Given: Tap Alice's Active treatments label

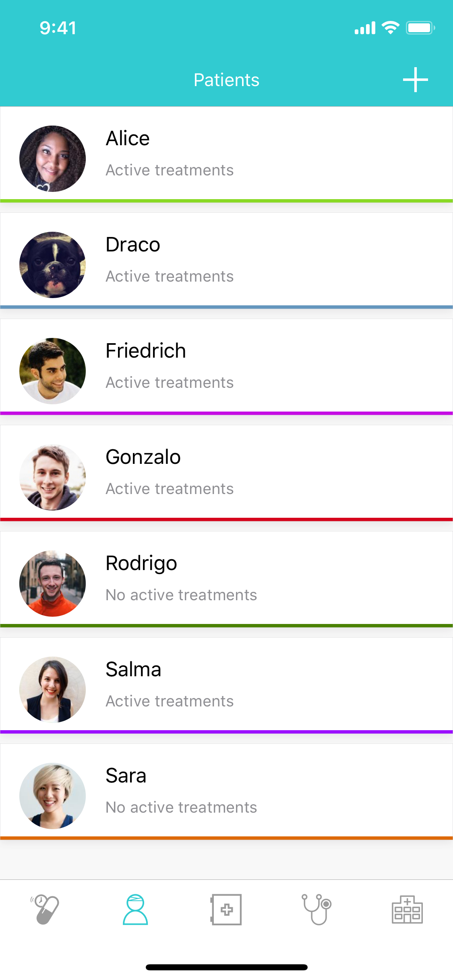Looking at the screenshot, I should click(x=170, y=170).
